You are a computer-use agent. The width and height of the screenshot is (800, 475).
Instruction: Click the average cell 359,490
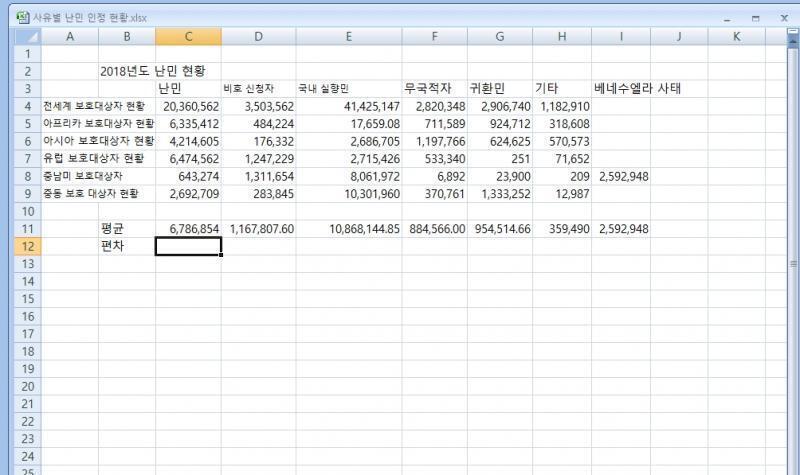pos(562,229)
